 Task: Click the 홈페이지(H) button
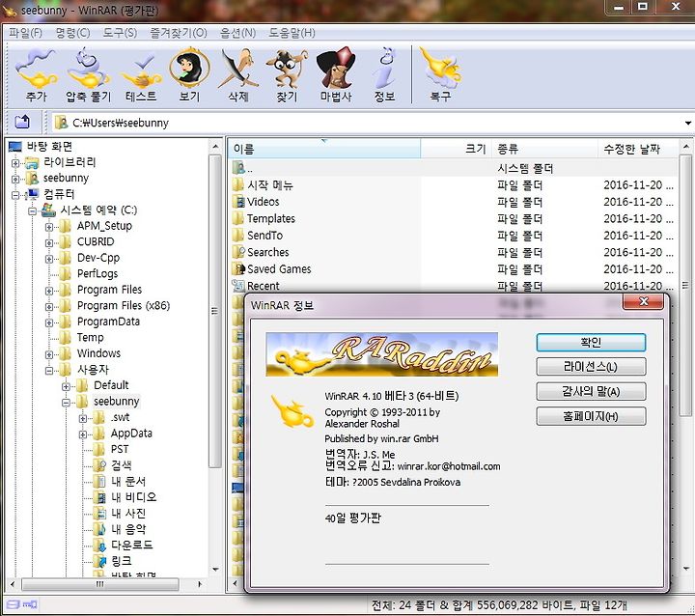click(x=591, y=416)
